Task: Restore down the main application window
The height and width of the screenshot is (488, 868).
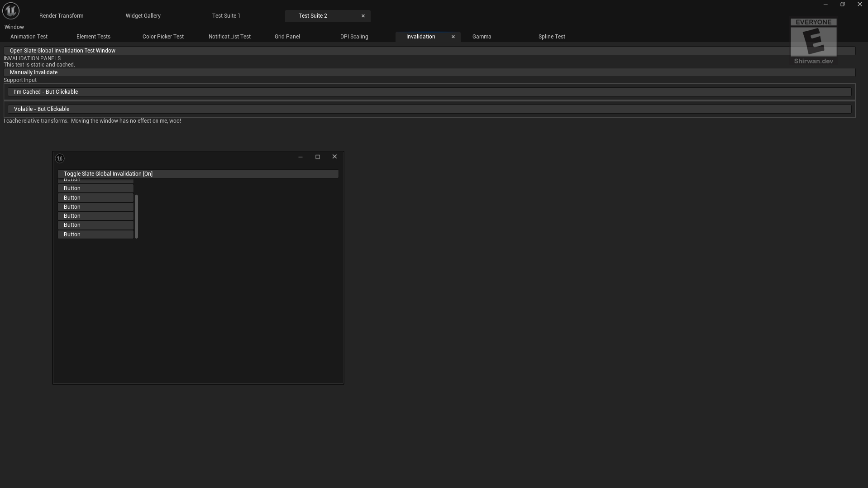Action: click(843, 5)
